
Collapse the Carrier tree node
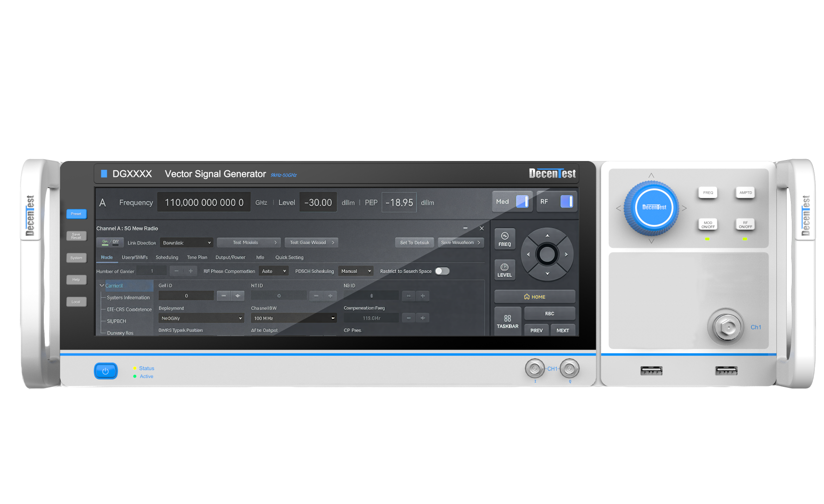tap(102, 286)
